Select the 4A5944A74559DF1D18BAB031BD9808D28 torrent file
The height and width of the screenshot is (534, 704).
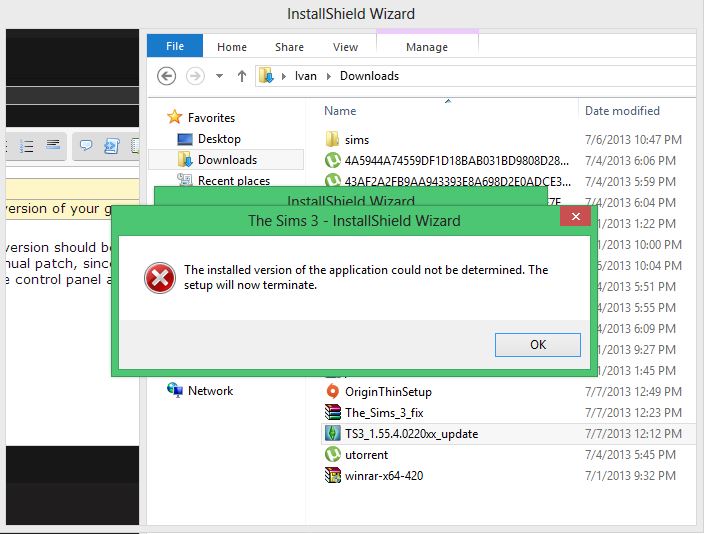tap(457, 161)
